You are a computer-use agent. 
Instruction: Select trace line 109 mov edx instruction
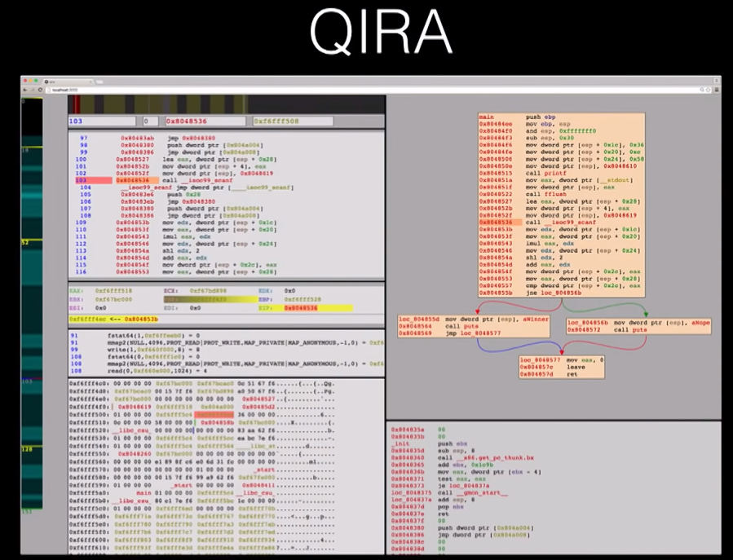click(176, 223)
